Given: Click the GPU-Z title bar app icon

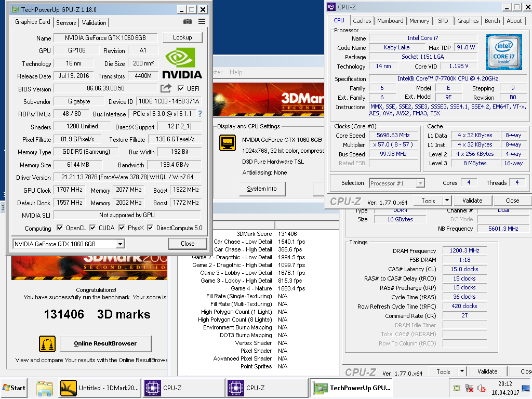Looking at the screenshot, I should (15, 9).
